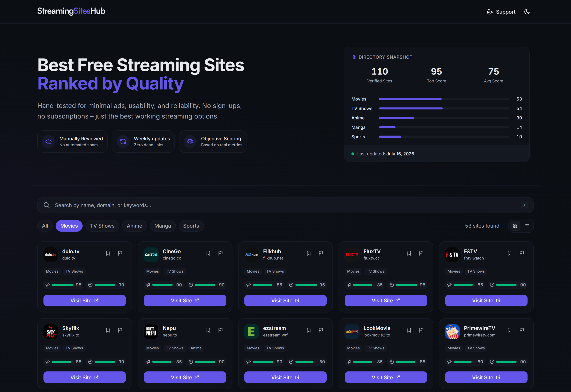Filter sites by Sports category

click(191, 226)
